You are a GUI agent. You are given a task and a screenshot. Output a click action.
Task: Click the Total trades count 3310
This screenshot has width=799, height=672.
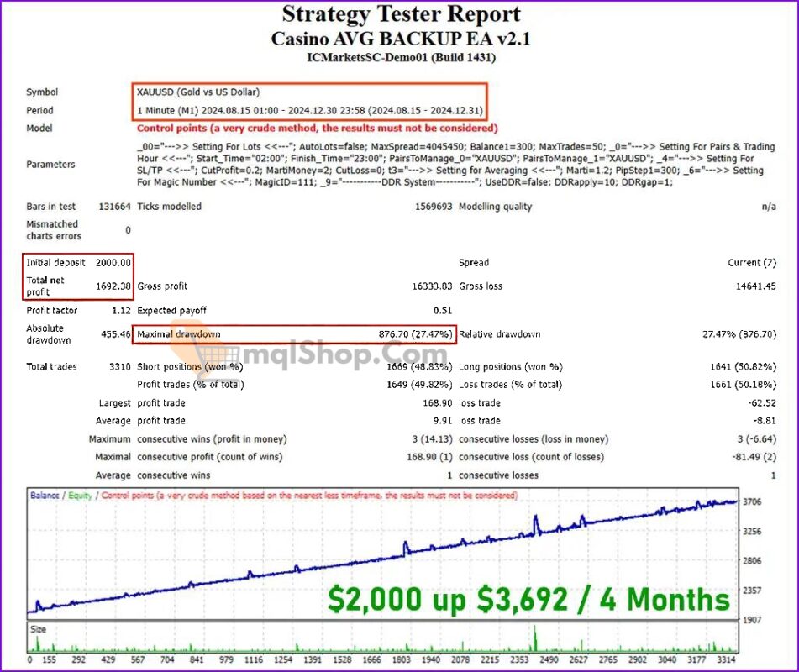tap(122, 367)
